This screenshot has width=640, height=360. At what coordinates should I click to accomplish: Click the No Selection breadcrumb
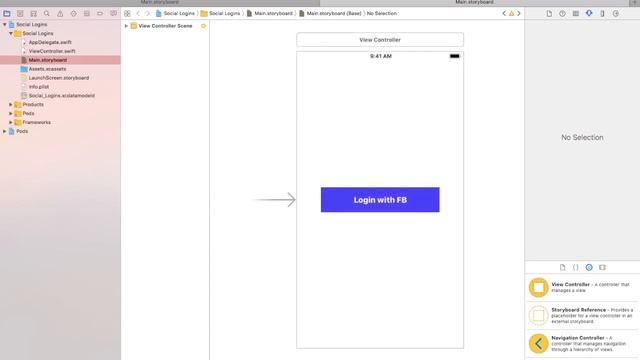click(x=382, y=13)
